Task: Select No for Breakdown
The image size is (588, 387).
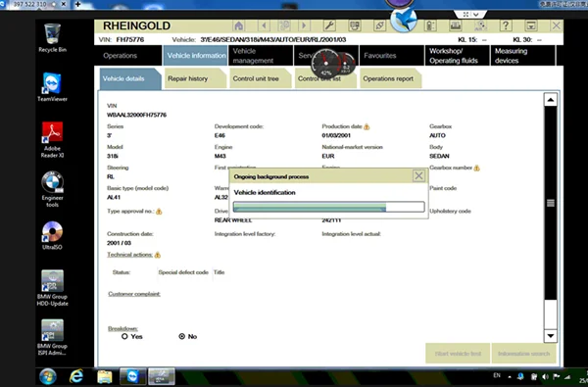Action: point(182,336)
